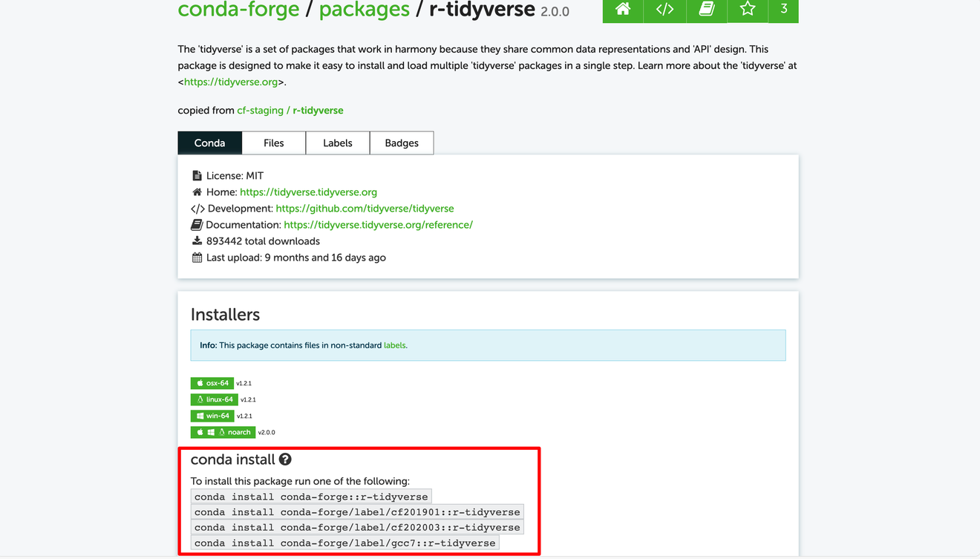Click the cf202003 label install command
The width and height of the screenshot is (980, 559).
(x=357, y=528)
